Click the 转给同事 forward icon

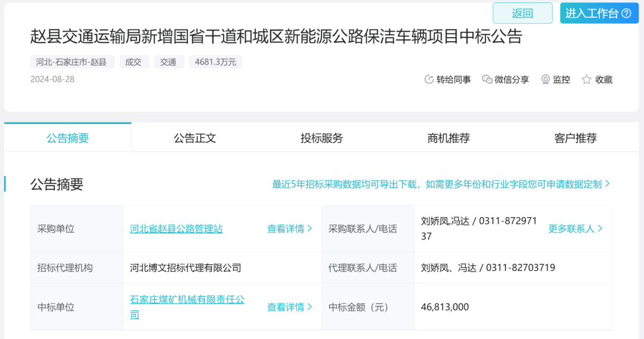(429, 80)
